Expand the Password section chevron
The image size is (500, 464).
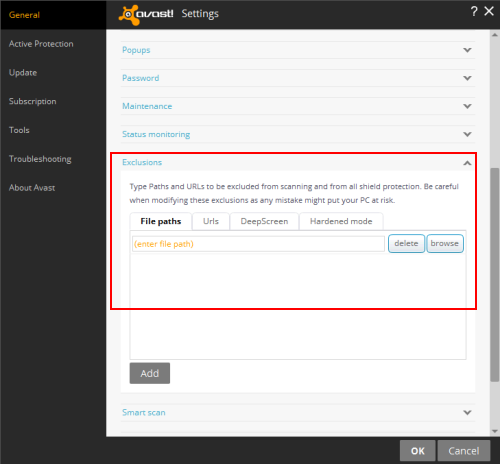click(x=467, y=78)
